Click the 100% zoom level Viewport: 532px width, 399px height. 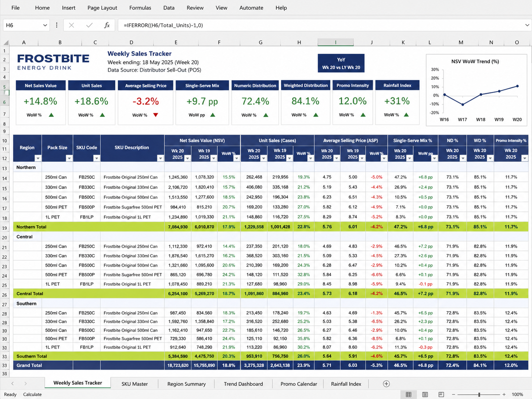point(517,395)
